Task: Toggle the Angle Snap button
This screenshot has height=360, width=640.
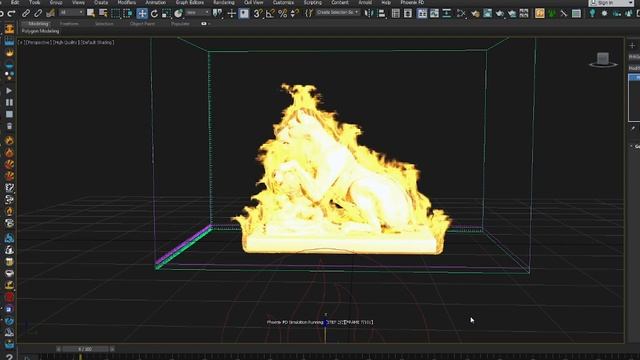Action: click(x=270, y=13)
